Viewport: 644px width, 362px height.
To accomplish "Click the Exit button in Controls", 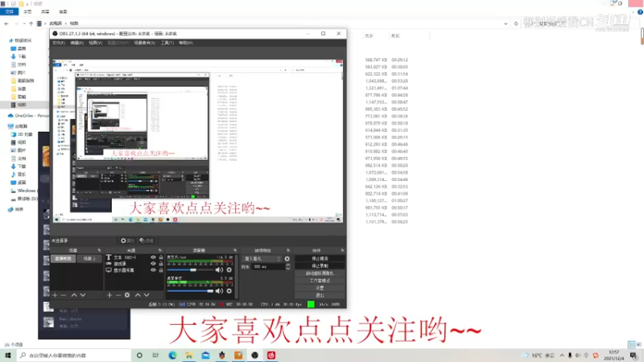I will (320, 295).
